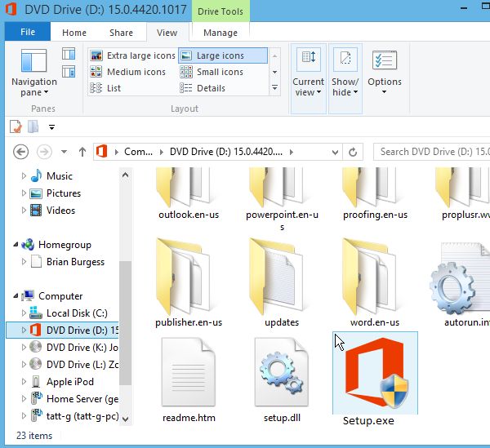Click the Com... breadcrumb in address bar
The image size is (490, 448).
click(x=139, y=152)
